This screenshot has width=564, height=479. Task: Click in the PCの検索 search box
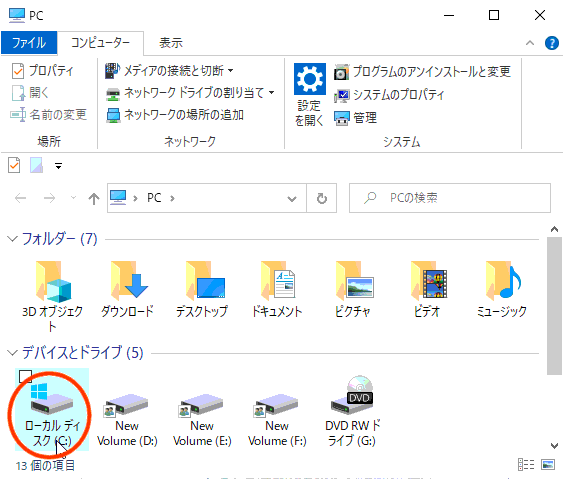[x=450, y=198]
